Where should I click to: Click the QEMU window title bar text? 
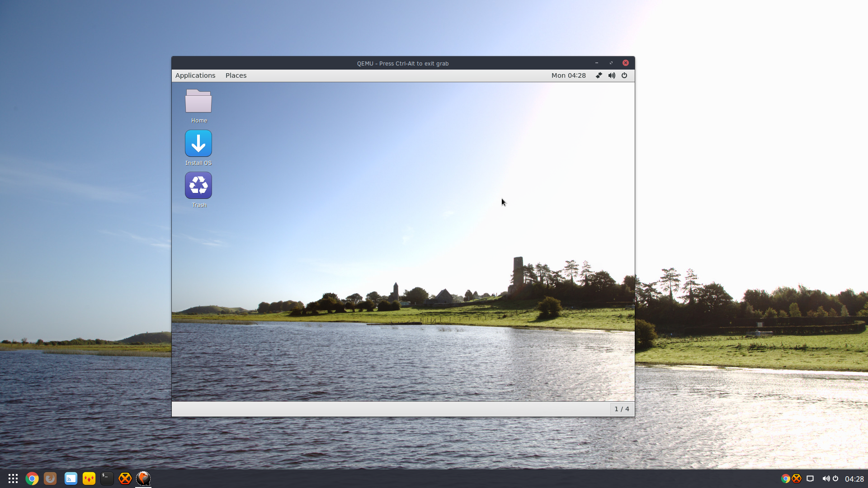coord(403,64)
